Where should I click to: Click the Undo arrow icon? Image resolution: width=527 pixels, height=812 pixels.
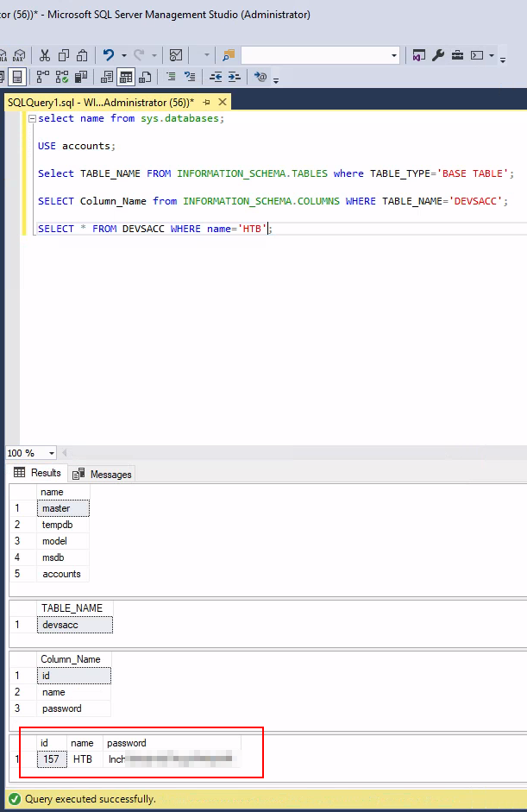109,55
